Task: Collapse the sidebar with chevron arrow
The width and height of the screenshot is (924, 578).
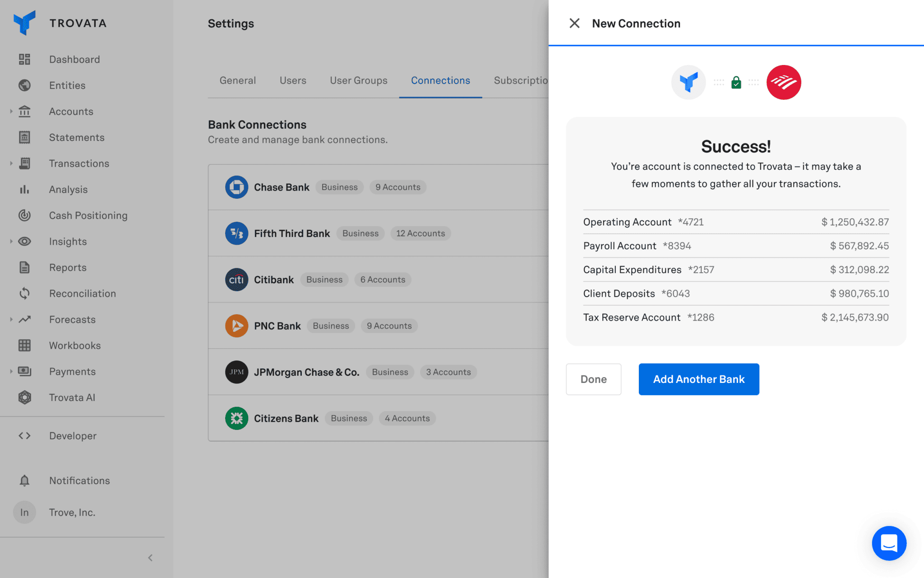Action: coord(150,558)
